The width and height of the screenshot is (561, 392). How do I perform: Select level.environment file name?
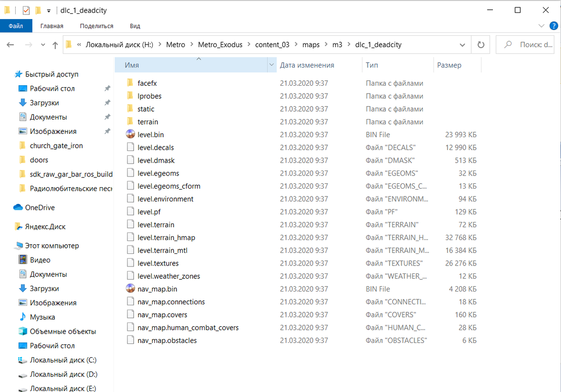(x=165, y=199)
